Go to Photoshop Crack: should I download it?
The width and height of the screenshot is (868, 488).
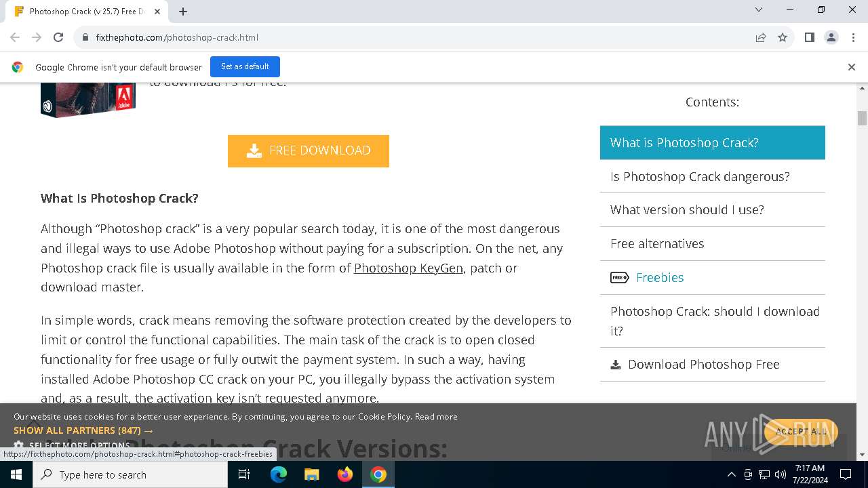712,321
